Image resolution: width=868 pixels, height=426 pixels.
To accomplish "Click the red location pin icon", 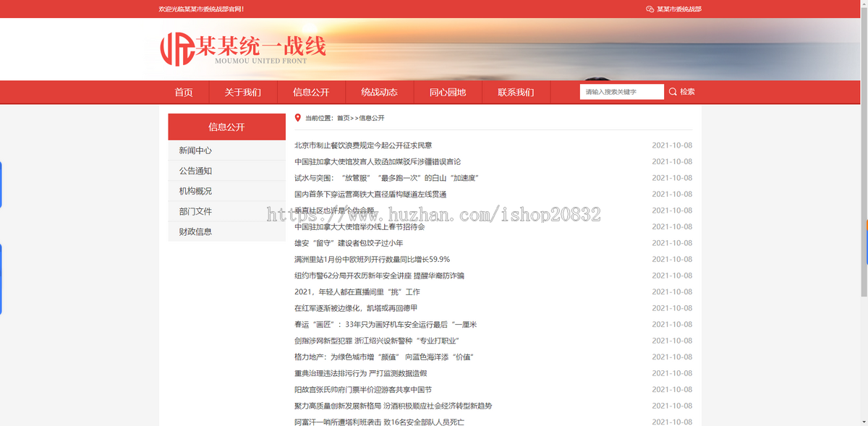I will click(x=298, y=118).
